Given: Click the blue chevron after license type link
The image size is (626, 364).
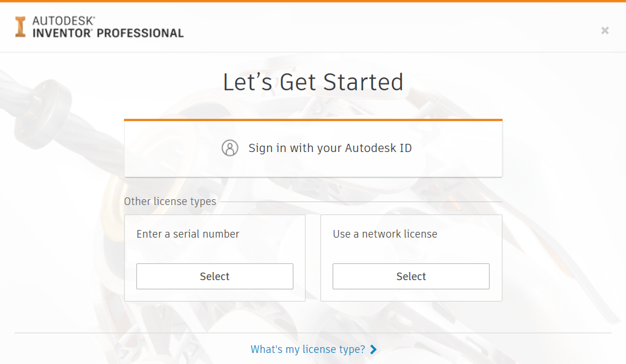Looking at the screenshot, I should pyautogui.click(x=373, y=349).
